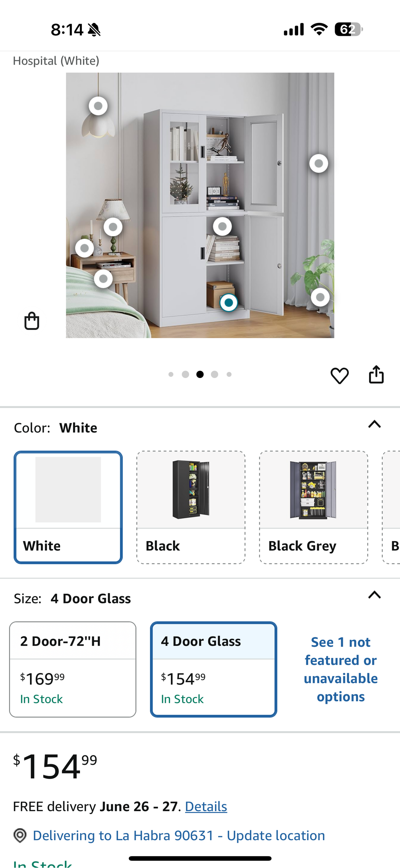
Task: Tap the hotspot on table lamp
Action: coord(113,227)
